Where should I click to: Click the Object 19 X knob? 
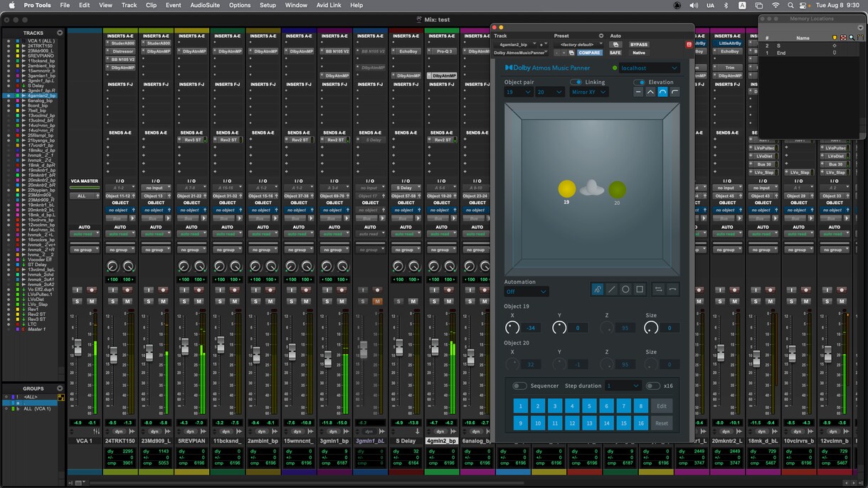pyautogui.click(x=512, y=328)
